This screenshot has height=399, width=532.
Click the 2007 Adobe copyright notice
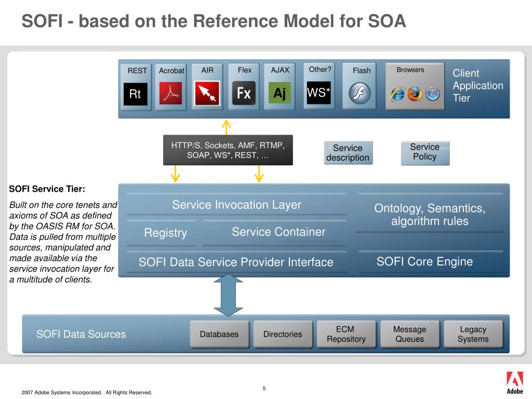87,393
